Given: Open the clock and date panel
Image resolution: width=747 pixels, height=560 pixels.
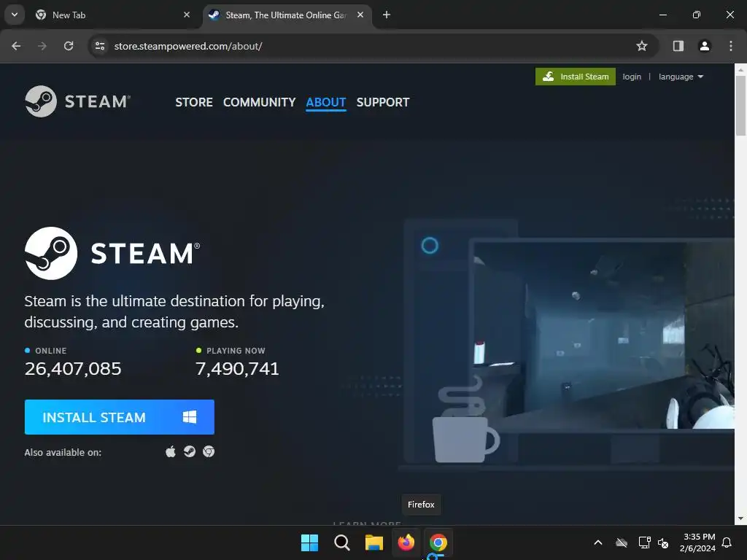Looking at the screenshot, I should coord(697,542).
